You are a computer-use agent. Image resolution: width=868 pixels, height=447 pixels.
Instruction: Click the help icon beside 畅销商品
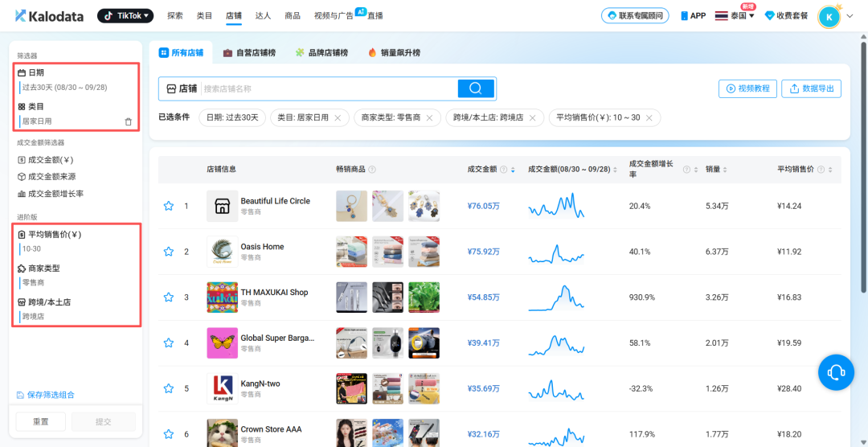click(372, 170)
